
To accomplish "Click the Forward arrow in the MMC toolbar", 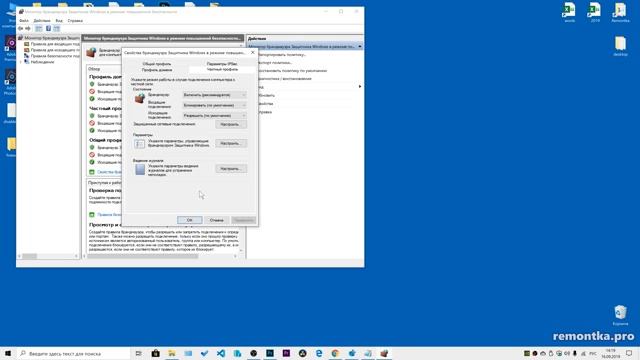I will pyautogui.click(x=28, y=29).
